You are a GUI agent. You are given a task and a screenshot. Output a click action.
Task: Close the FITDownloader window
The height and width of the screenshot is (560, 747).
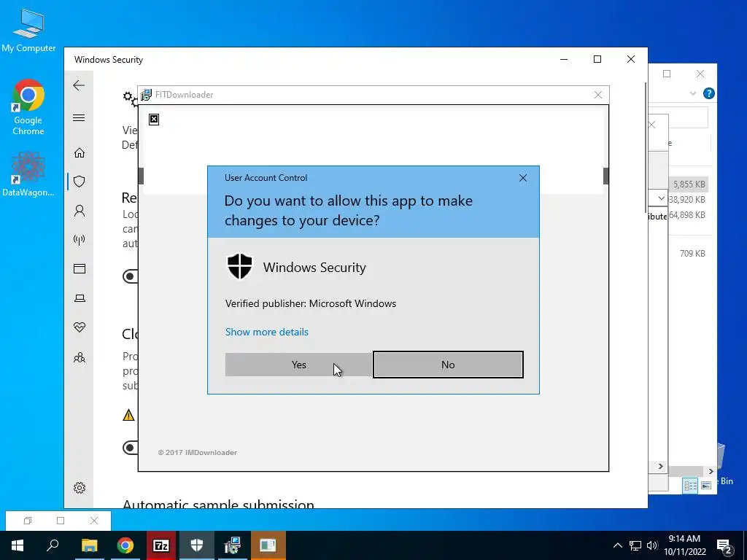click(x=598, y=95)
